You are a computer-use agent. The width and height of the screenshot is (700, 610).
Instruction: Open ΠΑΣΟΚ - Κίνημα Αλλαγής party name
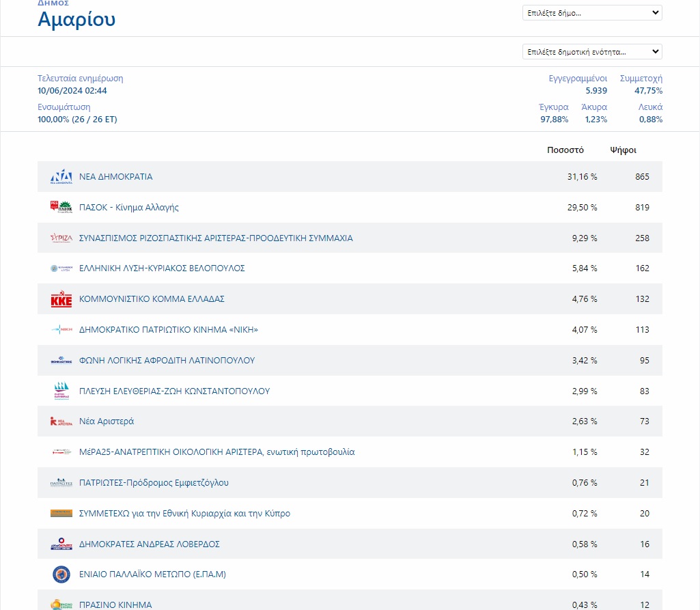coord(128,208)
